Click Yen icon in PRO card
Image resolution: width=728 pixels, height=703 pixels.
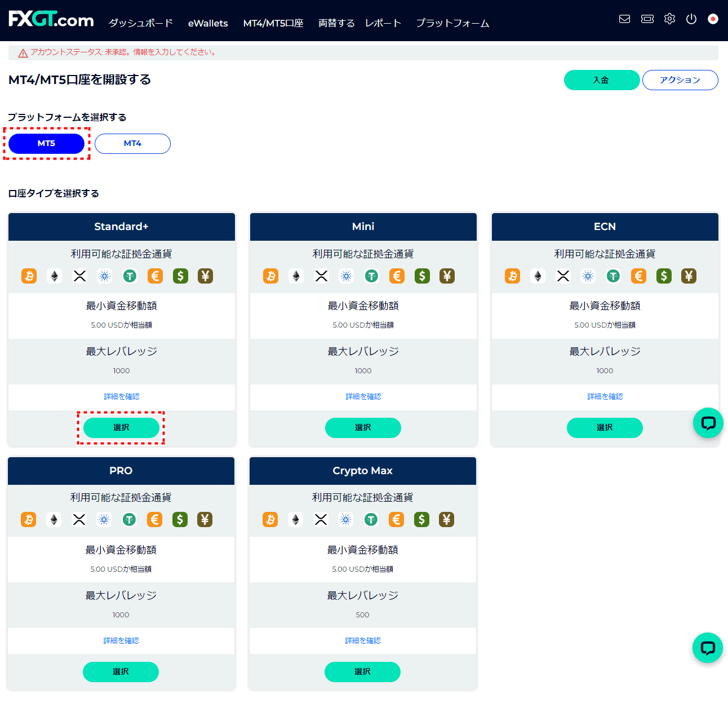click(x=205, y=520)
